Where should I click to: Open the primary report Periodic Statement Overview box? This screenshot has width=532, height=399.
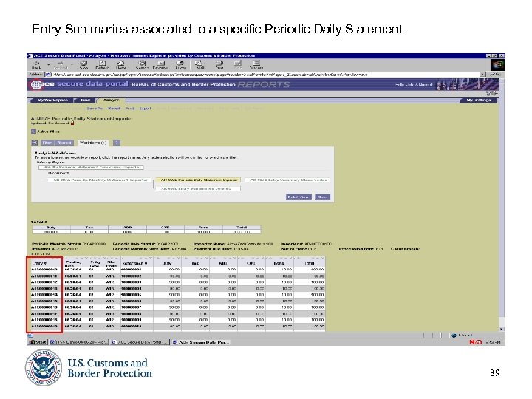pyautogui.click(x=92, y=167)
